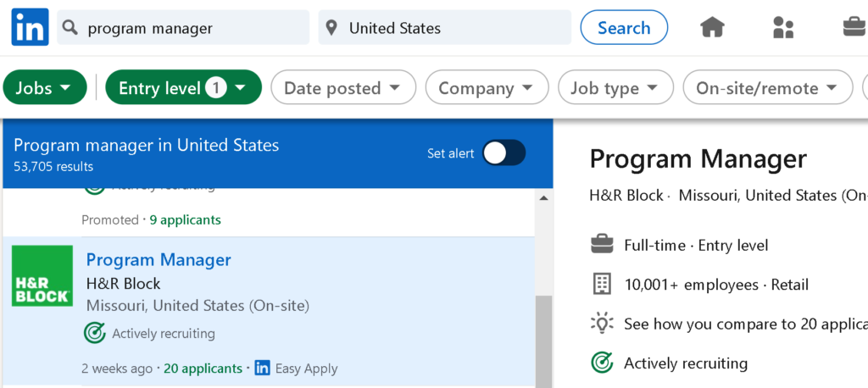
Task: Click the location pin icon
Action: 331,28
